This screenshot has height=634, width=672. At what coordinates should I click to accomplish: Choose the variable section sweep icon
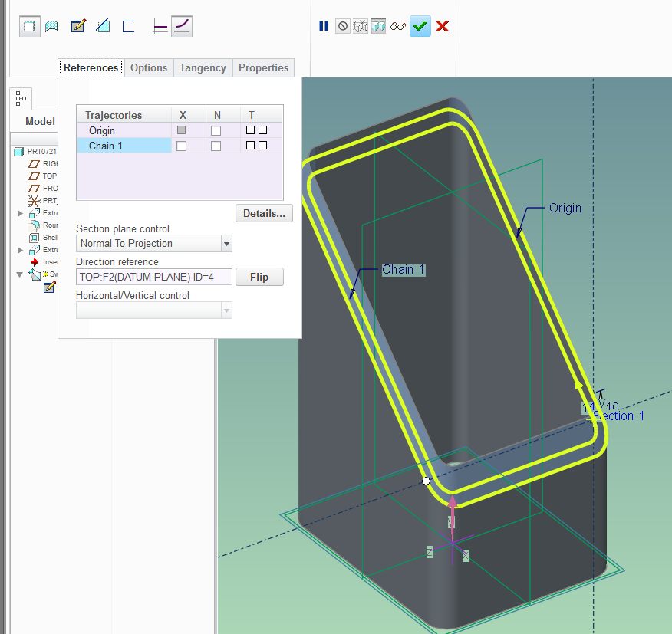[x=182, y=26]
